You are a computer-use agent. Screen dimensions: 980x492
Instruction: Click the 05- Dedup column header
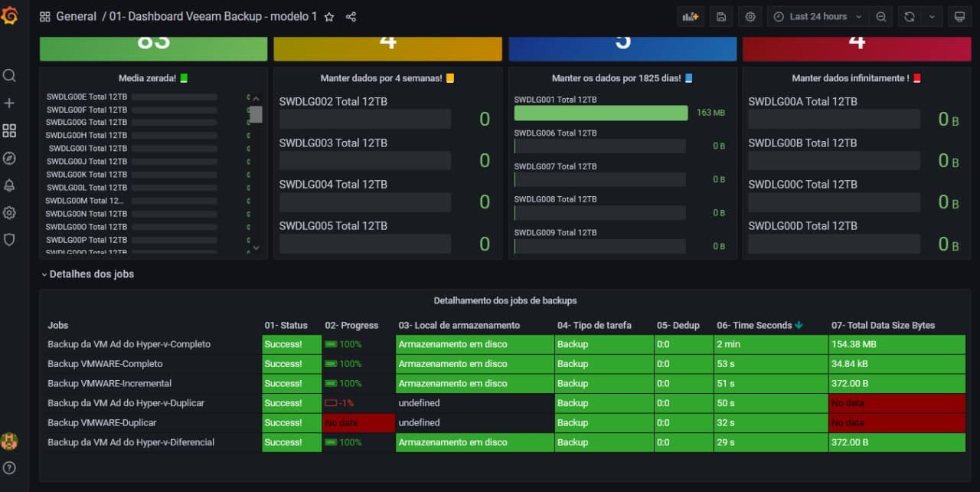(678, 325)
